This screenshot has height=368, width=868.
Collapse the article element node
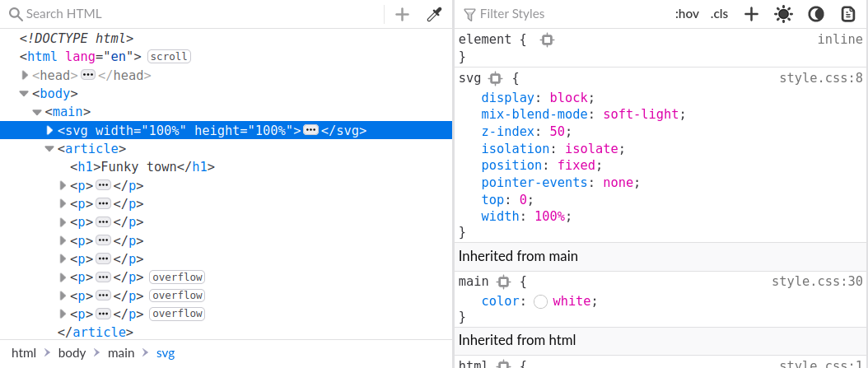(x=49, y=149)
